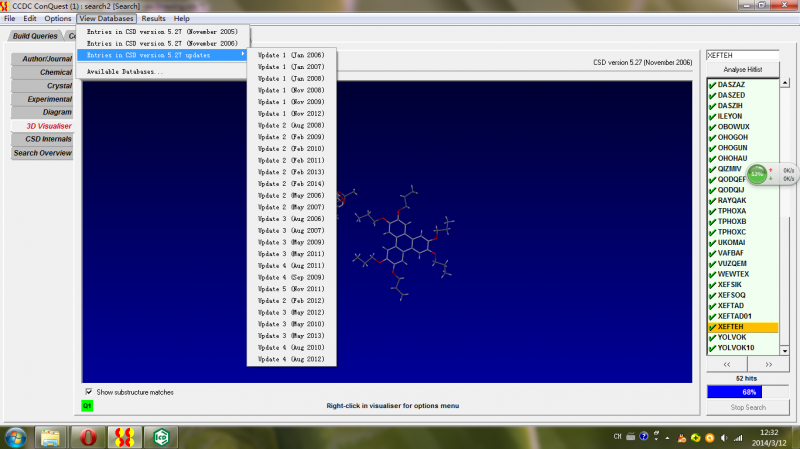Select Update 3 (May 2013) entry
This screenshot has width=800, height=449.
(x=291, y=336)
